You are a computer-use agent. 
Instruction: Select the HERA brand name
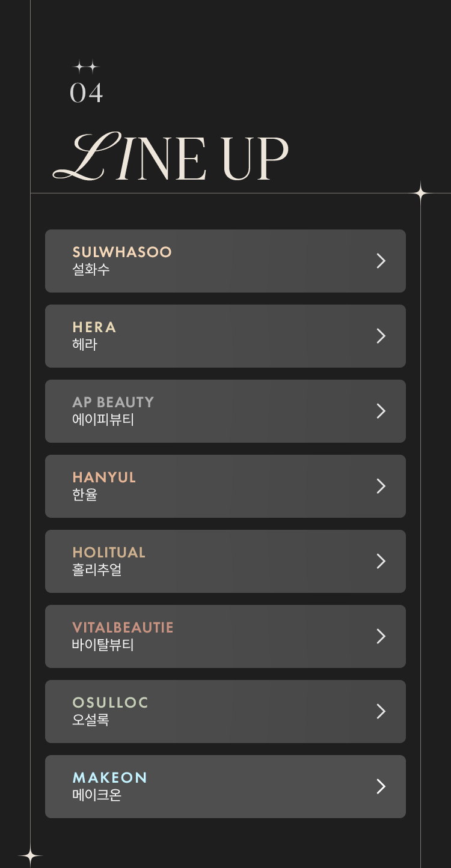[94, 327]
